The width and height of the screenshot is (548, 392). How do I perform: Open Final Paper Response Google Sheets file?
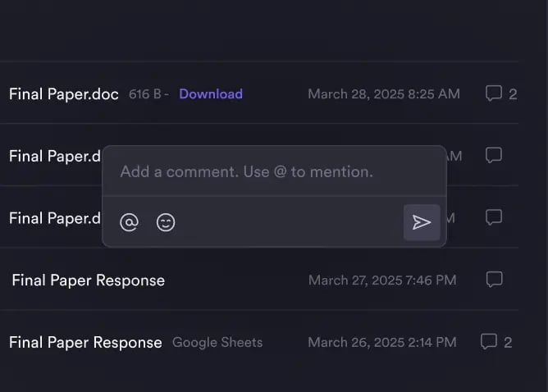pyautogui.click(x=85, y=342)
